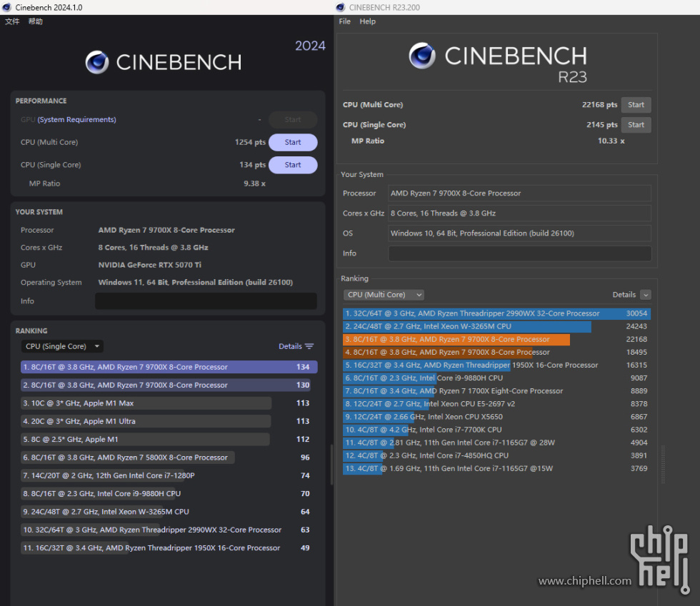The height and width of the screenshot is (606, 700).
Task: Select R23 Threadripper 1950X row scoring 16315
Action: pos(496,365)
